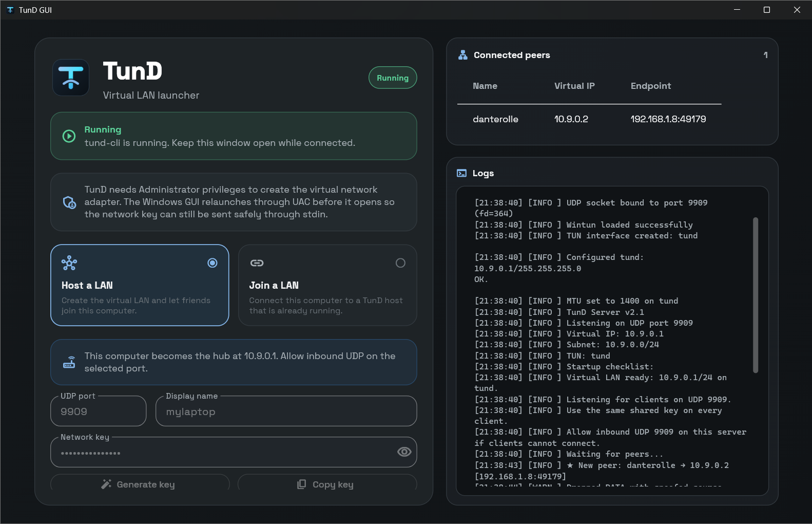Click the Host a LAN network hub icon
This screenshot has width=812, height=524.
tap(69, 264)
